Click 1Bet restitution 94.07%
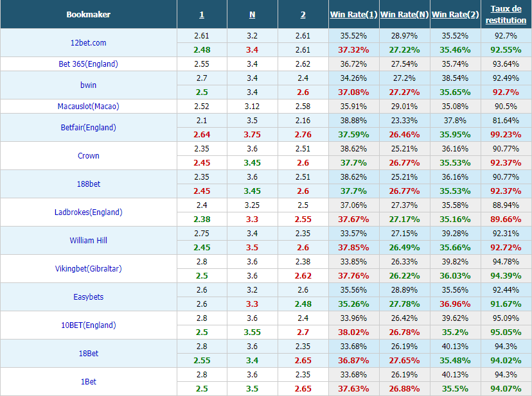Image resolution: width=532 pixels, height=396 pixels. [506, 389]
